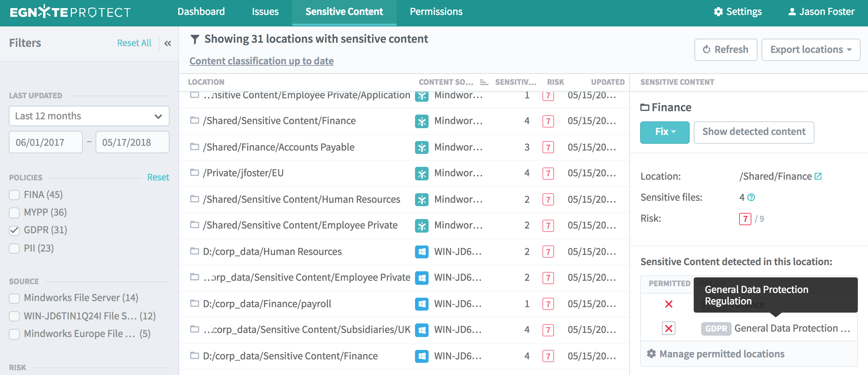Open the Content classification up to date link
The height and width of the screenshot is (375, 868).
(261, 61)
